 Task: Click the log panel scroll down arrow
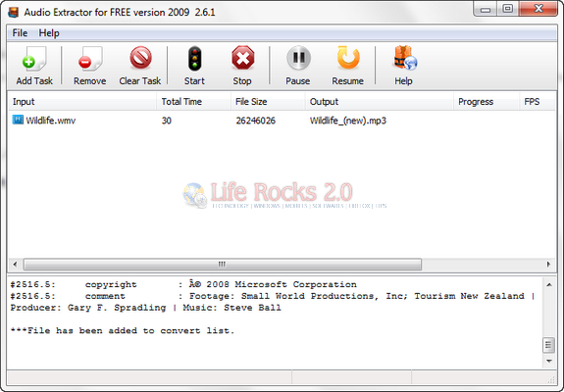pyautogui.click(x=549, y=361)
